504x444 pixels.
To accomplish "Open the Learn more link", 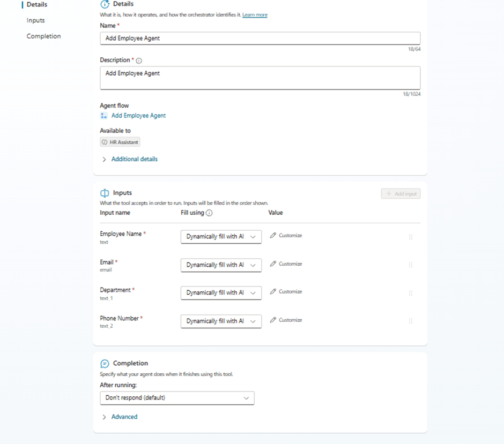I will click(255, 15).
